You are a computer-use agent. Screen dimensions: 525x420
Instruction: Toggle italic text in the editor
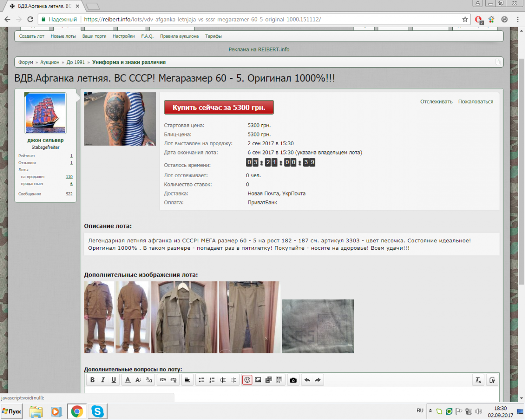click(103, 380)
